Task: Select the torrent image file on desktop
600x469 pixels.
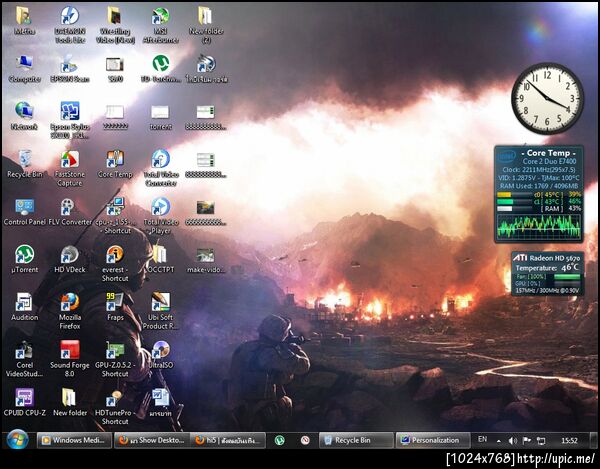Action: pos(161,116)
